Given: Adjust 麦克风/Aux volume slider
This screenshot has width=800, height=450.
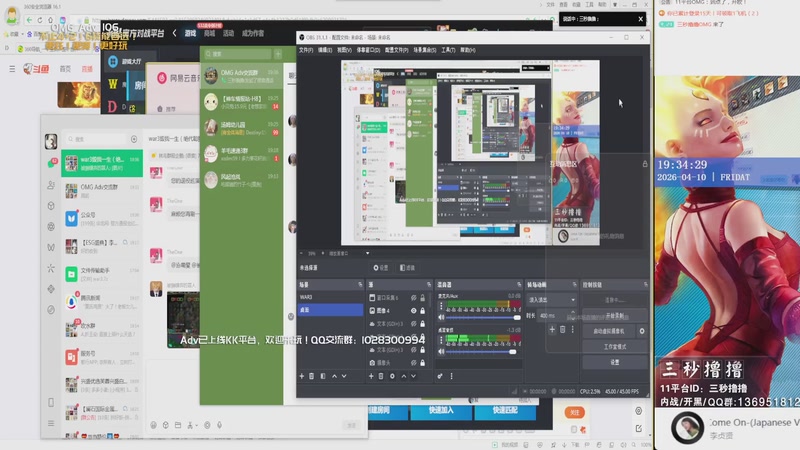Looking at the screenshot, I should [517, 317].
